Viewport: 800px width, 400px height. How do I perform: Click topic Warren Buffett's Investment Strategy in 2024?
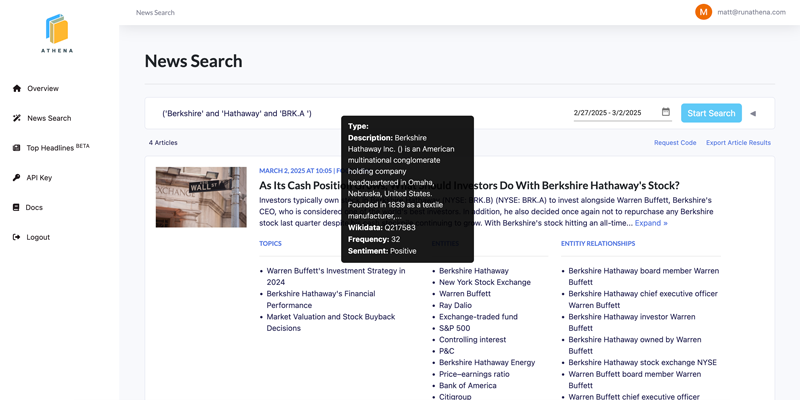click(336, 277)
